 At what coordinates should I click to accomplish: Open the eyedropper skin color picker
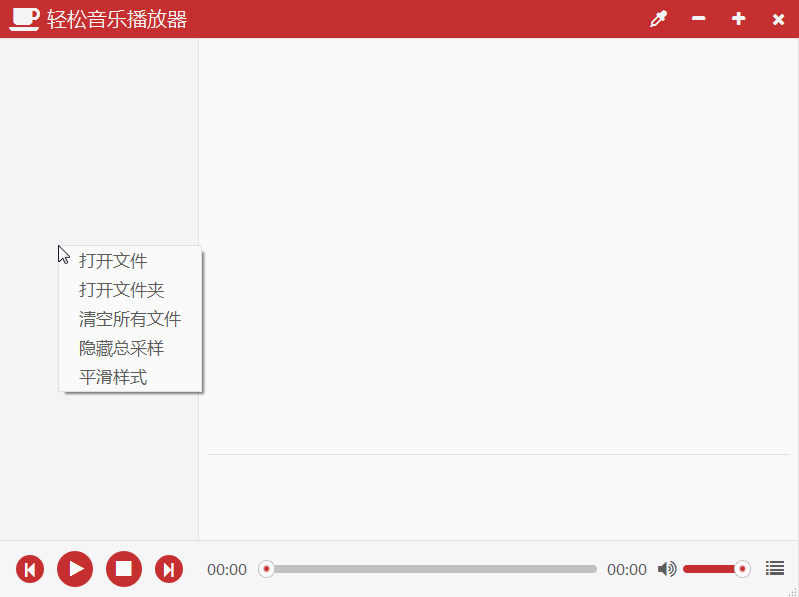coord(658,19)
